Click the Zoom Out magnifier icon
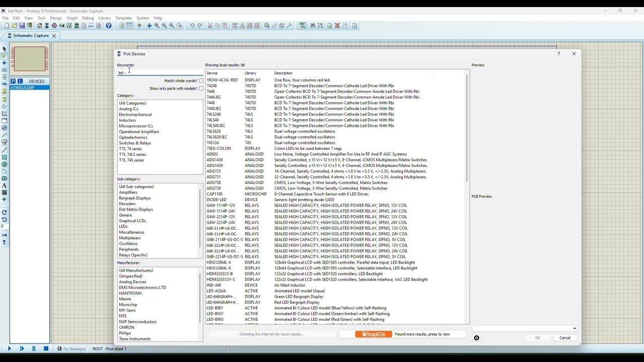The image size is (644, 362). [164, 26]
